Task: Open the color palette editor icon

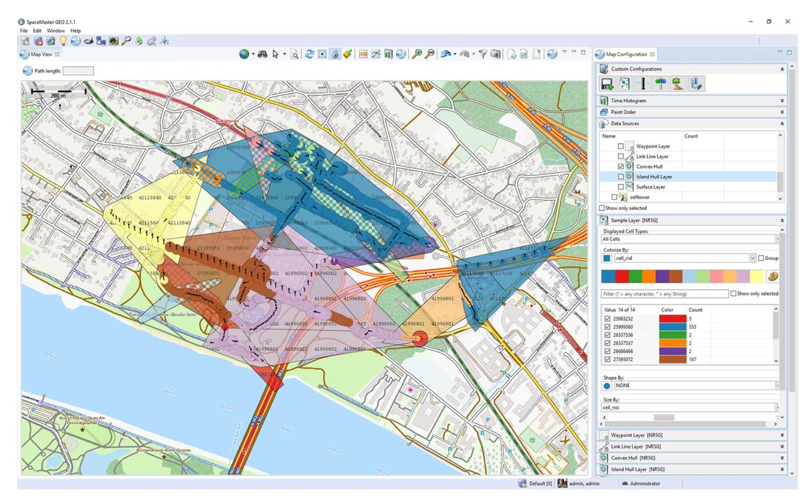Action: 772,277
